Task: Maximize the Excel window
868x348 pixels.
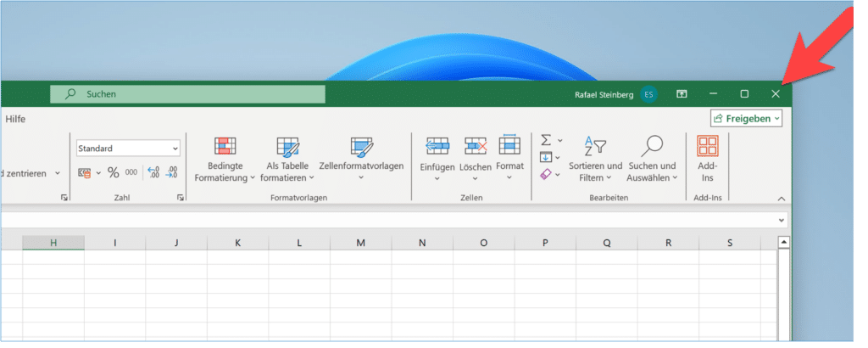Action: click(x=744, y=94)
